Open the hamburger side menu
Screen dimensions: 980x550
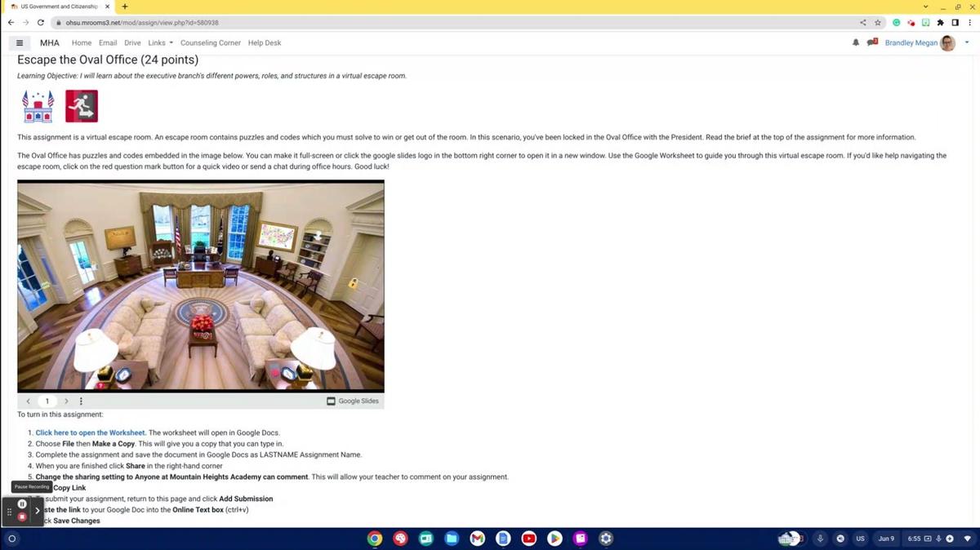coord(20,42)
